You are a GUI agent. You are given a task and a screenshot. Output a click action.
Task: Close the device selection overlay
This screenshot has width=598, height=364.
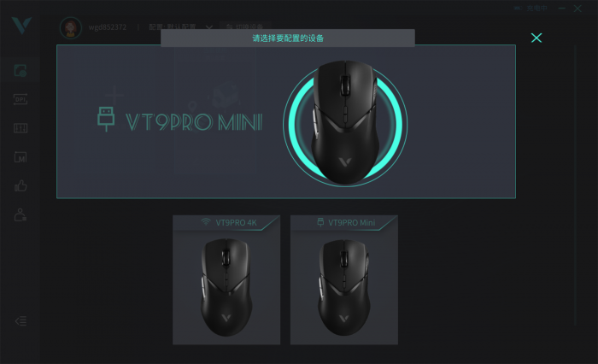click(536, 38)
